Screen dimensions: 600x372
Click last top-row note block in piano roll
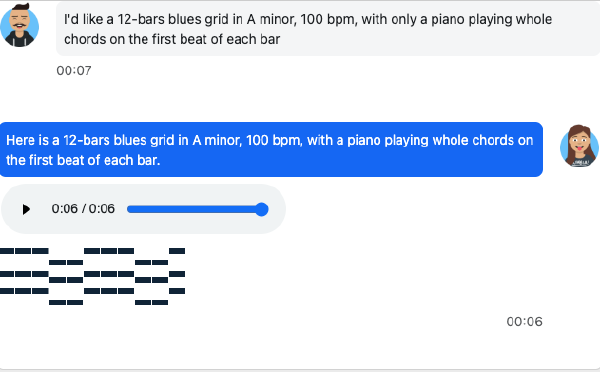point(177,251)
